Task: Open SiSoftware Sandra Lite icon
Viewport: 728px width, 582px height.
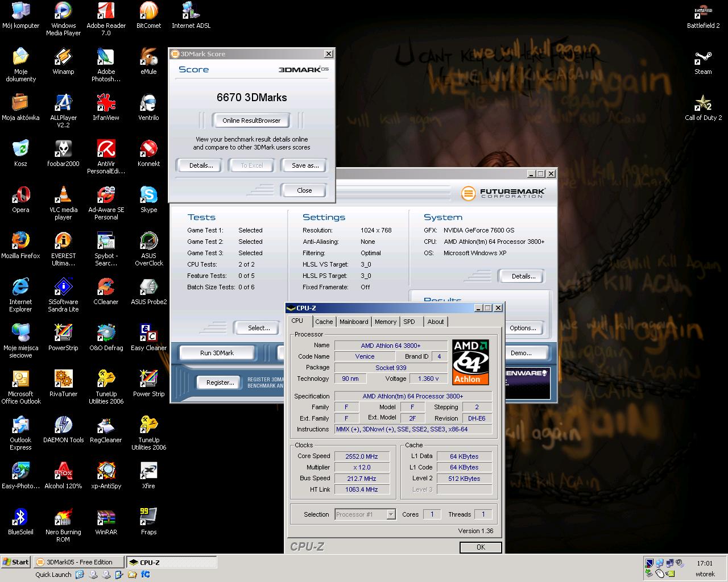Action: coord(63,296)
